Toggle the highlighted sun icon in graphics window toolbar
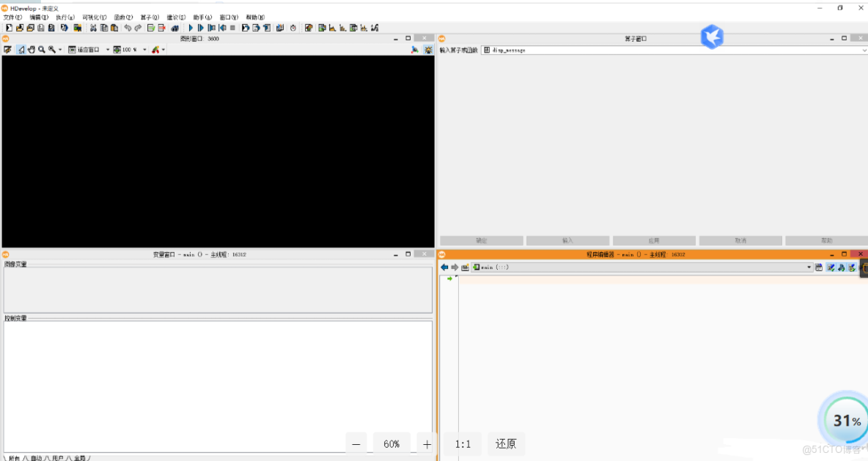This screenshot has width=868, height=461. click(428, 50)
